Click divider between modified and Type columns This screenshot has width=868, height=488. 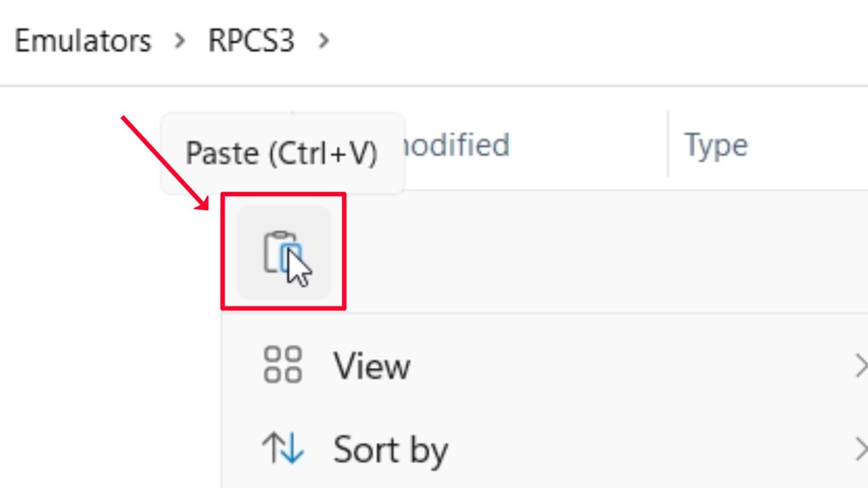pyautogui.click(x=668, y=144)
